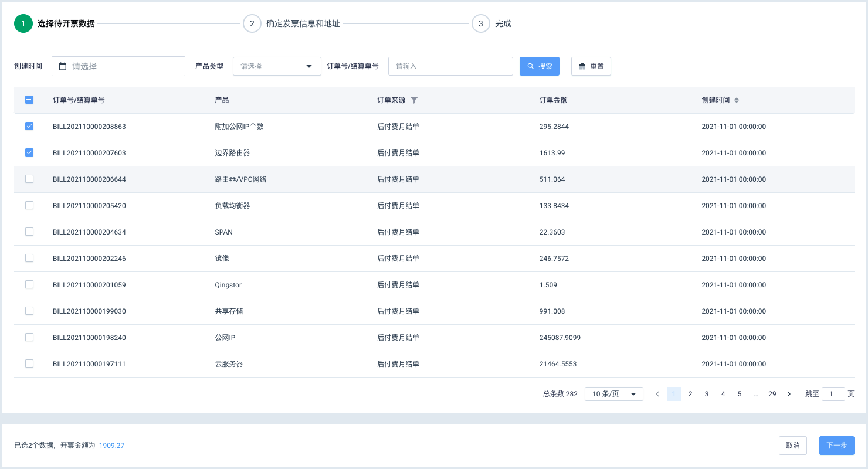Check the 镜像 row checkbox
The width and height of the screenshot is (868, 469).
click(x=29, y=258)
